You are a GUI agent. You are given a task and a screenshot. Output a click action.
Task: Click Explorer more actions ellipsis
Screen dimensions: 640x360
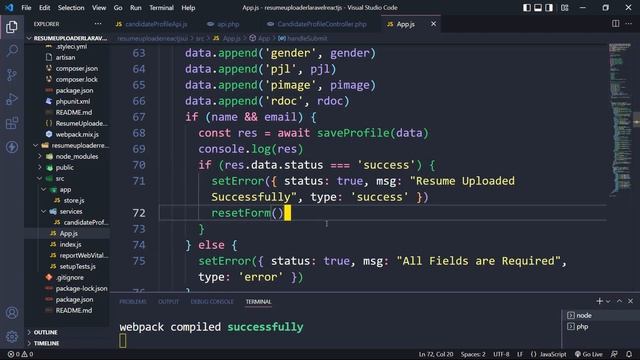(x=98, y=24)
